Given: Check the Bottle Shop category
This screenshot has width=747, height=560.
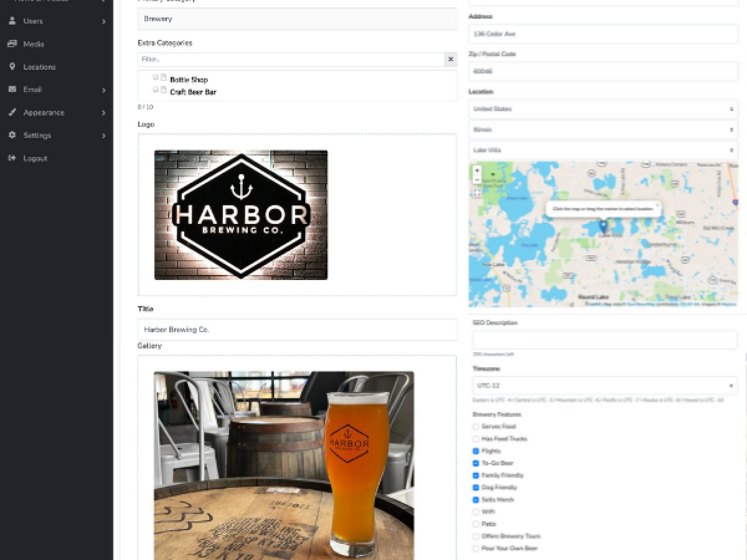Looking at the screenshot, I should [x=156, y=78].
